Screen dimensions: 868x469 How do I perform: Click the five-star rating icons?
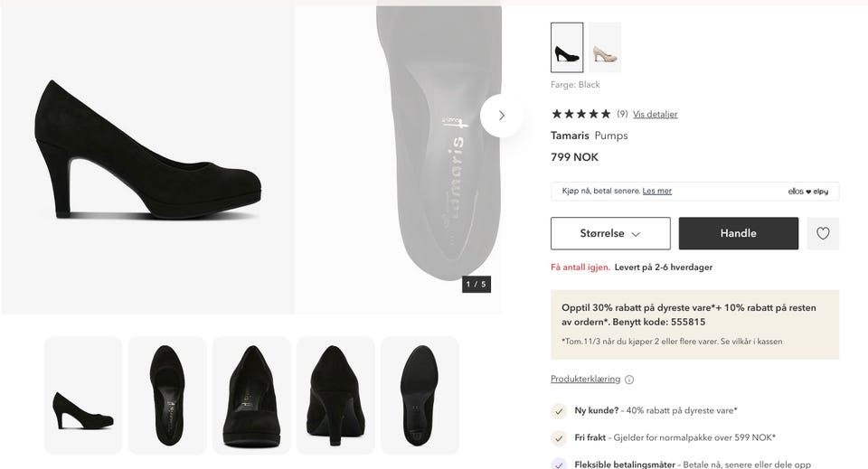point(580,114)
